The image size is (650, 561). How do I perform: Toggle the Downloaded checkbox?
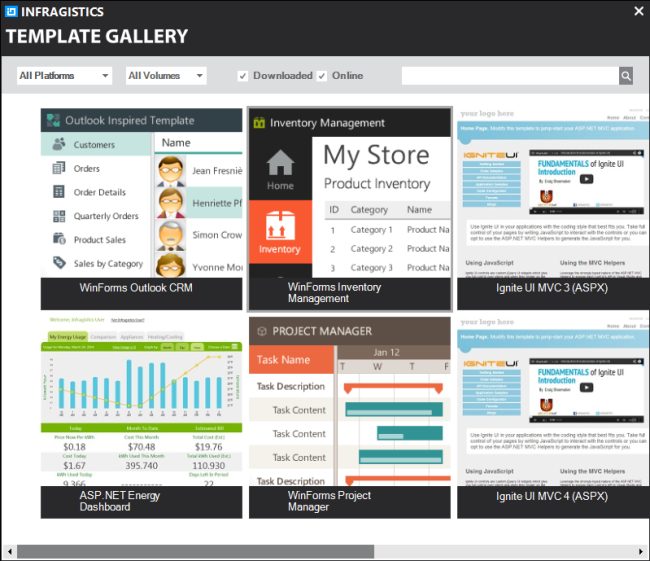click(243, 76)
